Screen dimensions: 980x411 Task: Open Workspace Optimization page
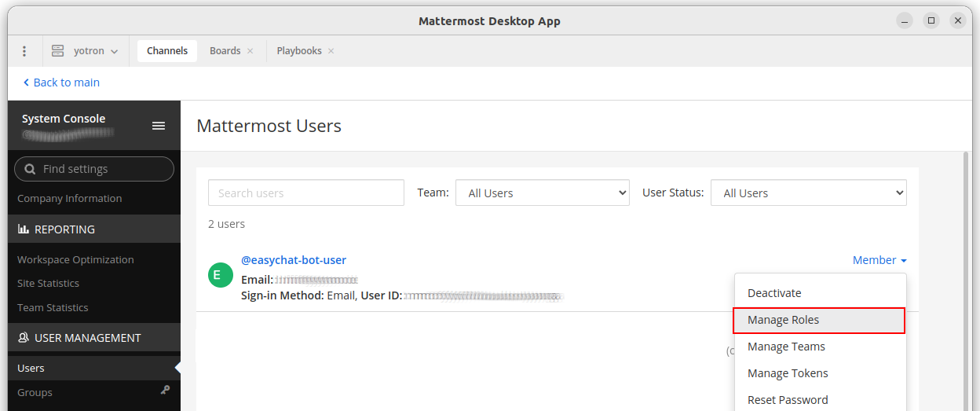[x=75, y=260]
